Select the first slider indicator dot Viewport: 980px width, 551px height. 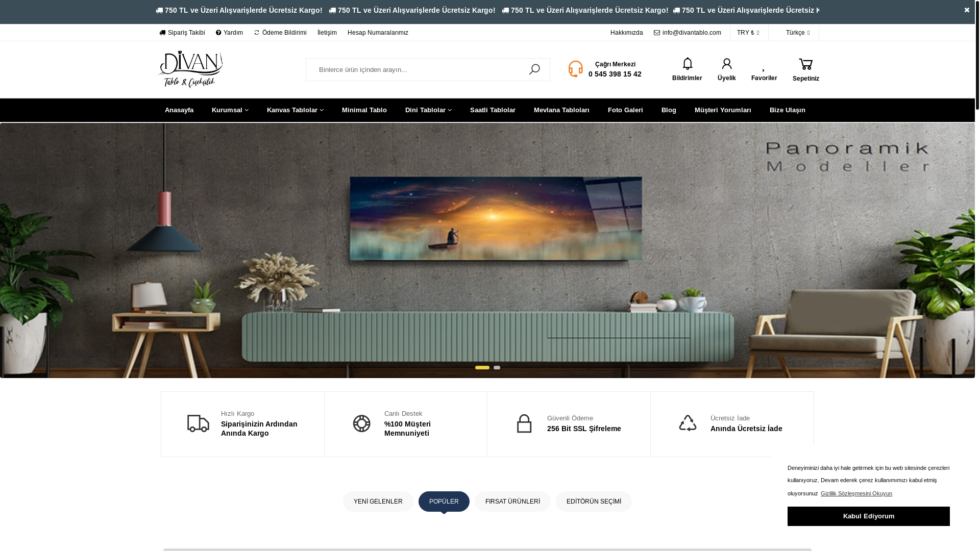482,367
